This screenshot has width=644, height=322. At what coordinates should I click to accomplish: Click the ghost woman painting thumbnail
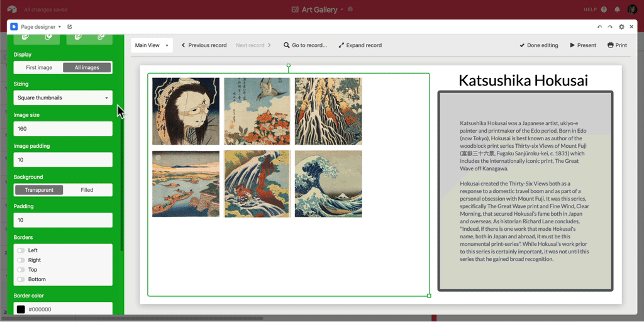[186, 111]
